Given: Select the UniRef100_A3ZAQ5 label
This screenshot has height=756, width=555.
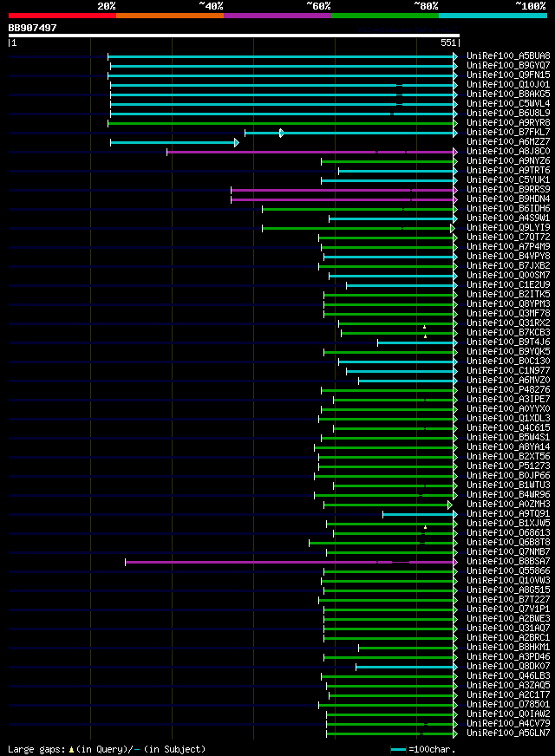Looking at the screenshot, I should [x=508, y=686].
